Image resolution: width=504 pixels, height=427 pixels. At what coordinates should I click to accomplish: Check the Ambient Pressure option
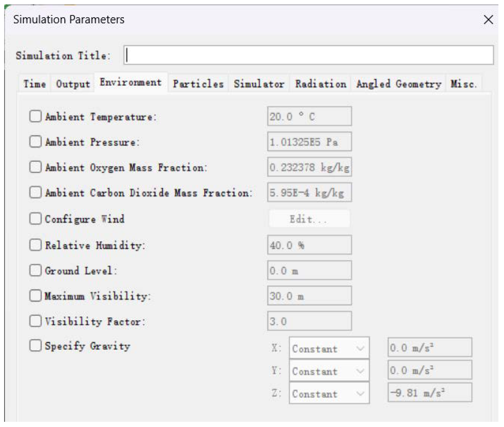35,141
